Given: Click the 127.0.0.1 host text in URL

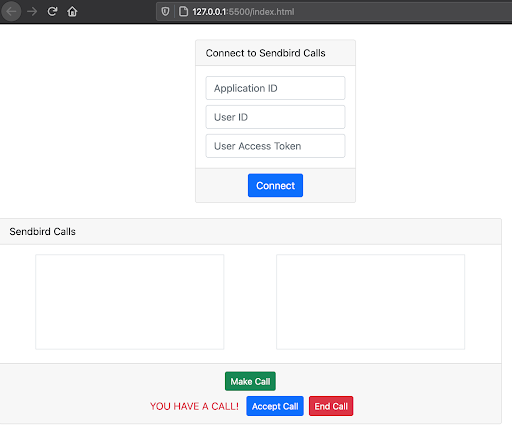Looking at the screenshot, I should click(x=209, y=12).
